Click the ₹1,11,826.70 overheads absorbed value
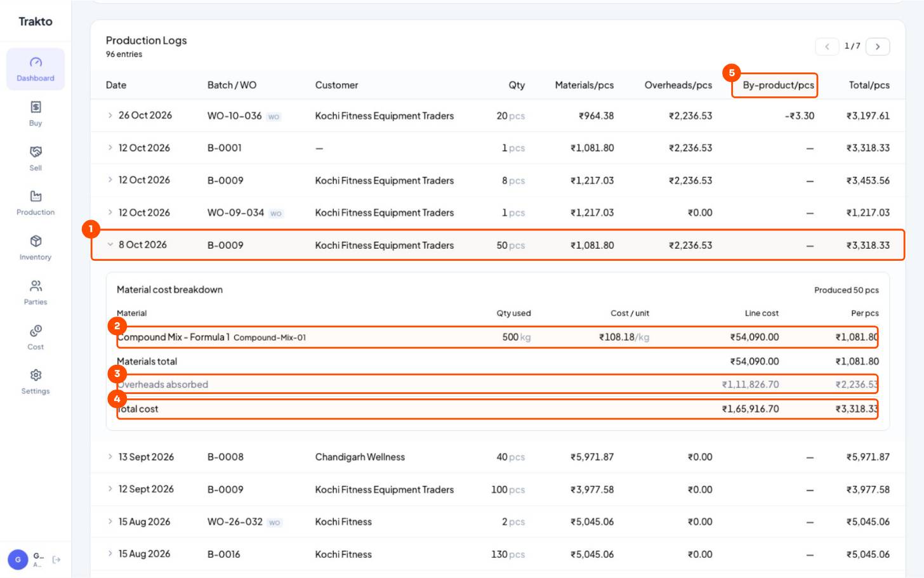Screen dimensions: 924x578 pyautogui.click(x=750, y=384)
